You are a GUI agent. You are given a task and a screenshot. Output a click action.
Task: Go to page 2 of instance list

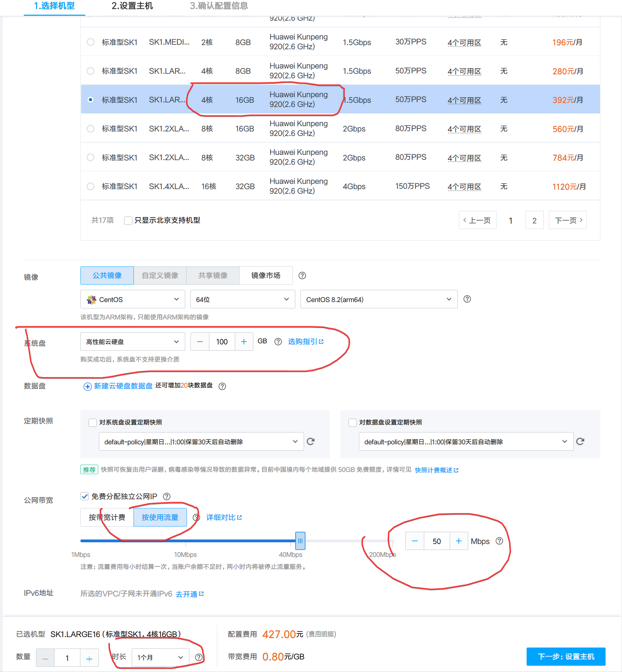[x=534, y=220]
